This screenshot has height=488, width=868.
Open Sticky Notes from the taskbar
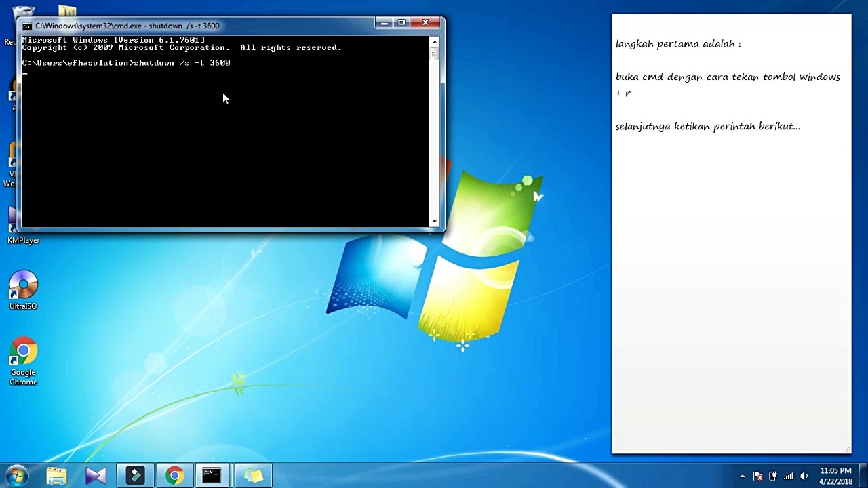tap(253, 476)
